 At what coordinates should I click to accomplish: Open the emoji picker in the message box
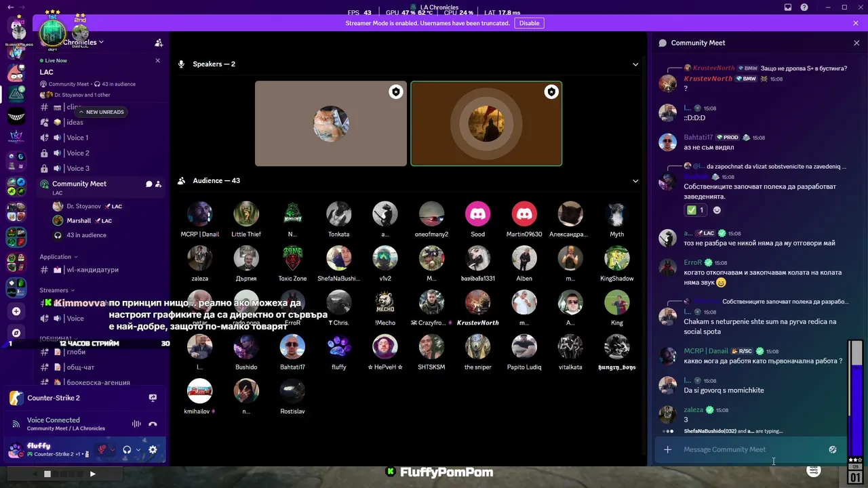833,449
